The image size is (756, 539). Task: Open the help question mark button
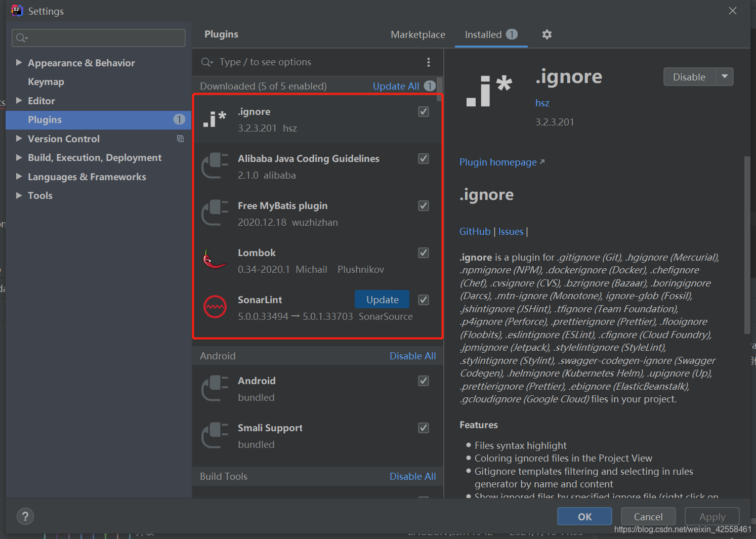click(x=25, y=516)
